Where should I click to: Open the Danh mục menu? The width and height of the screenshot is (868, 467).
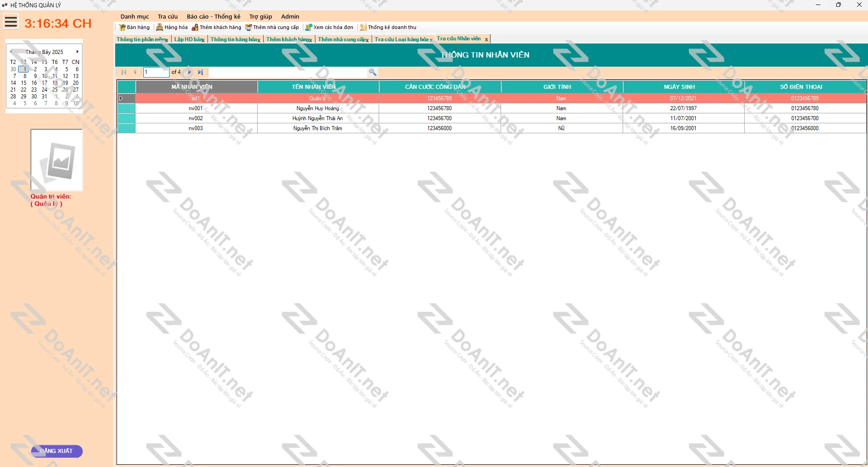134,16
